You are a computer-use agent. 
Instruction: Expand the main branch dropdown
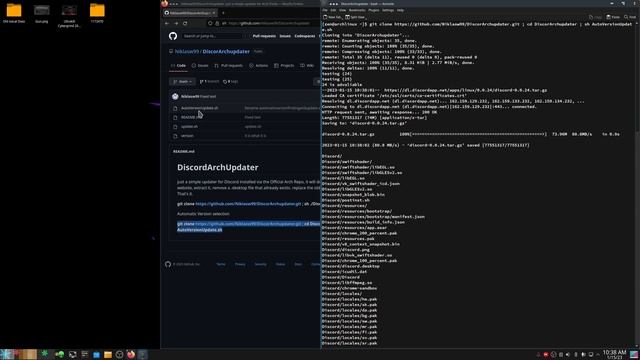182,82
